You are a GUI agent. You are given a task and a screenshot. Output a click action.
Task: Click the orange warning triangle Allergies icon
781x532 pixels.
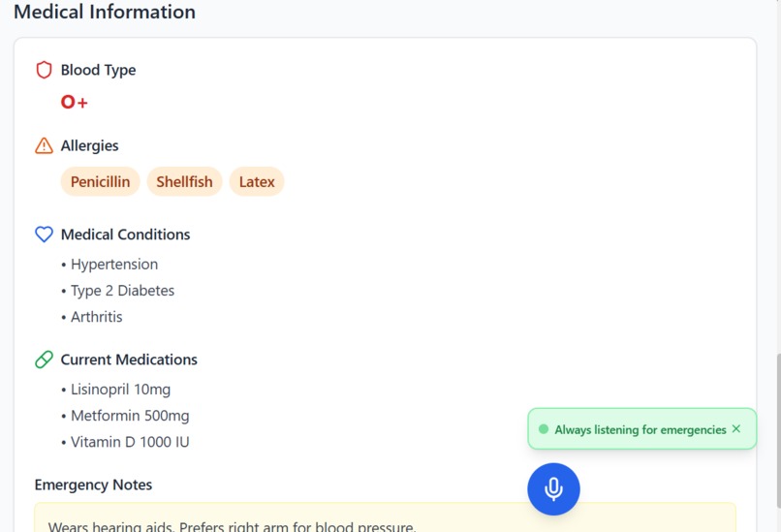pyautogui.click(x=44, y=145)
